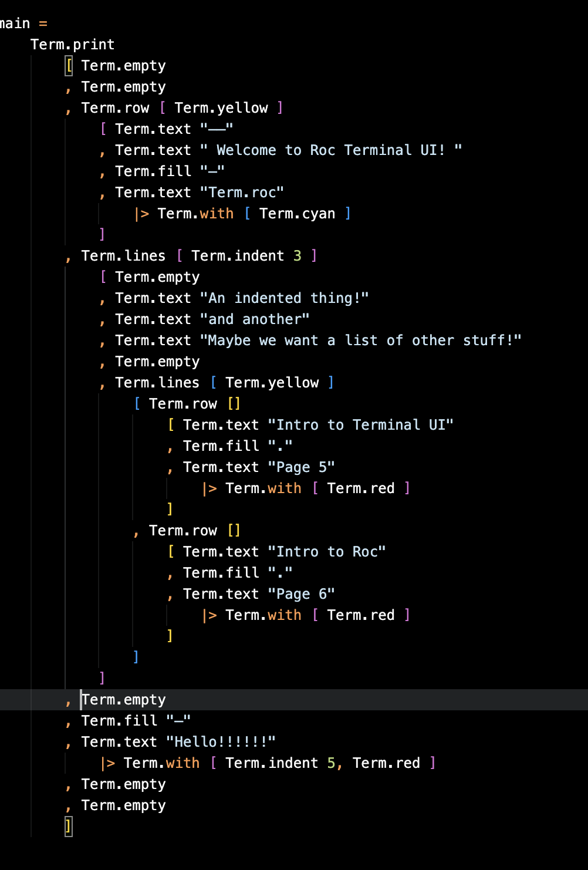Click the "Intro to Terminal UI" string
Viewport: 588px width, 870px height.
(361, 425)
